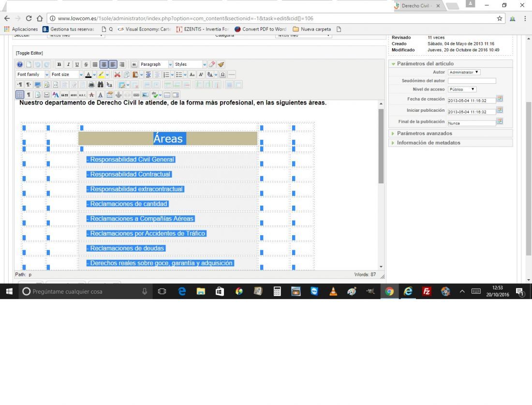The height and width of the screenshot is (405, 532).
Task: Click the editor vertical scrollbar
Action: pos(381,146)
